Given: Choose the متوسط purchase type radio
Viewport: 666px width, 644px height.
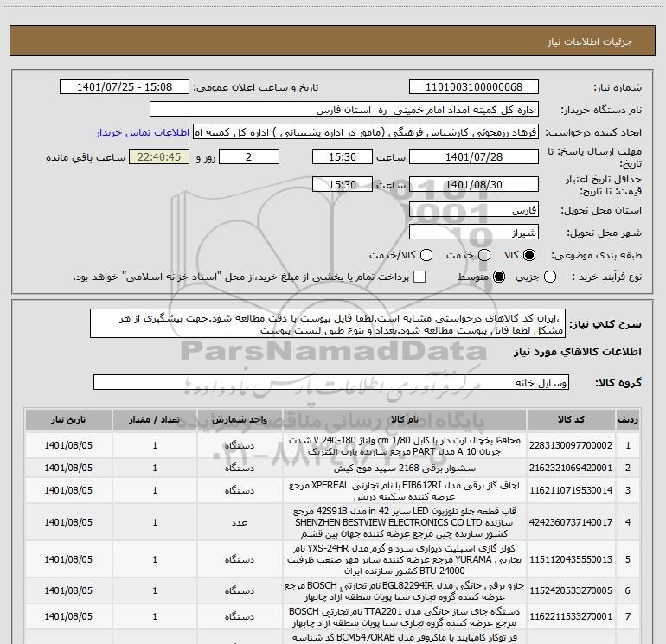Looking at the screenshot, I should click(x=499, y=277).
